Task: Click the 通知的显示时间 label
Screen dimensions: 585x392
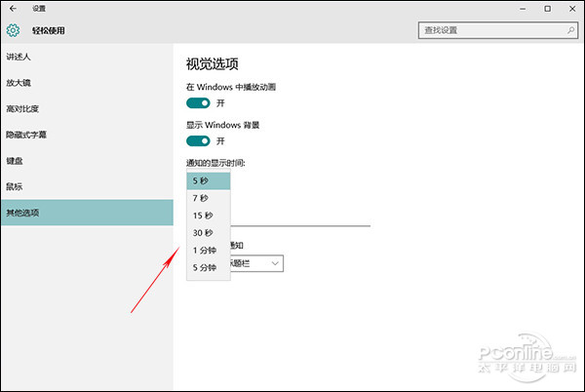Action: click(x=215, y=163)
